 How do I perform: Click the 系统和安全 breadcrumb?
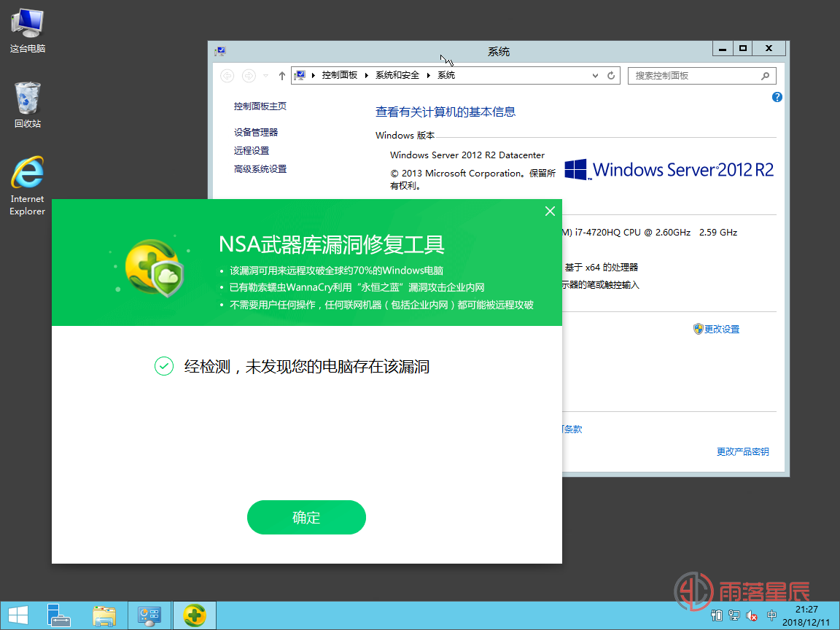[x=397, y=75]
